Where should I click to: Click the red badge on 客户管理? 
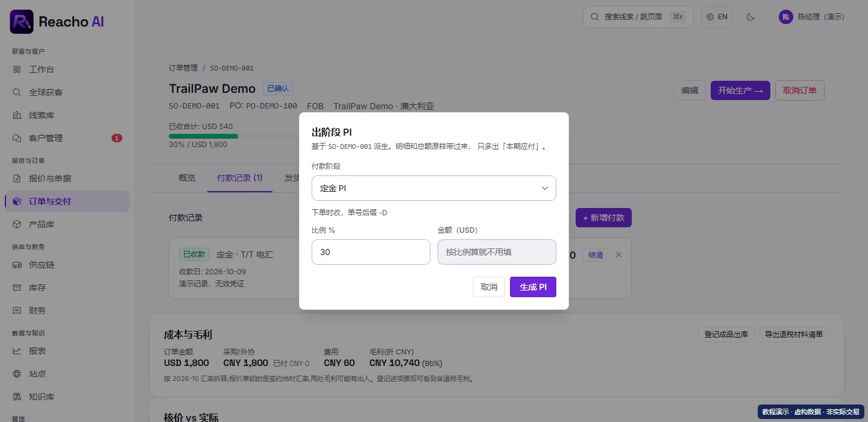(x=117, y=138)
